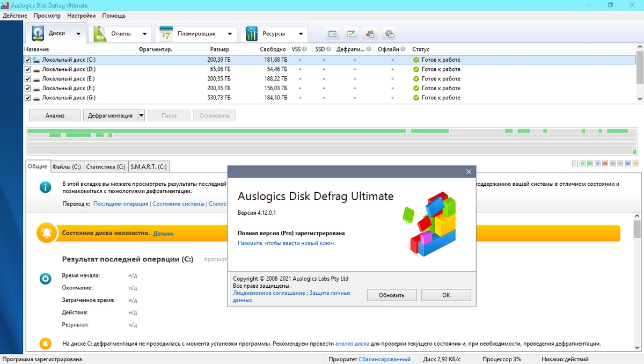Expand the Планировщик dropdown arrow

230,34
